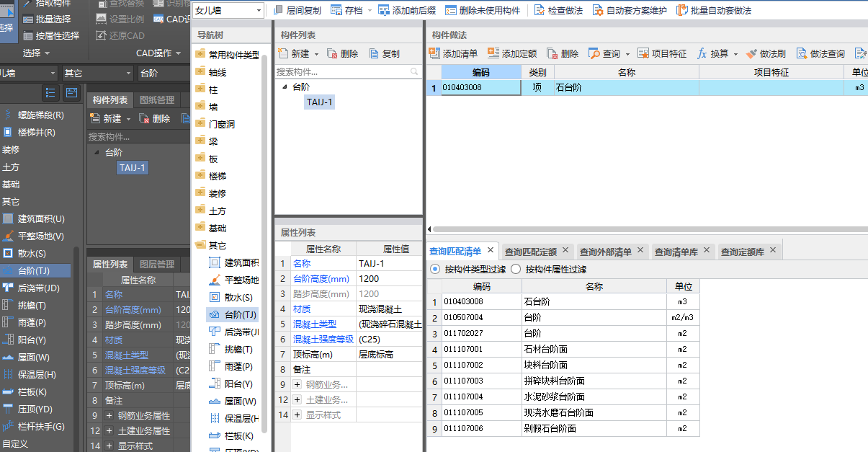
Task: Select 散水(S) in the 导航树
Action: point(230,297)
